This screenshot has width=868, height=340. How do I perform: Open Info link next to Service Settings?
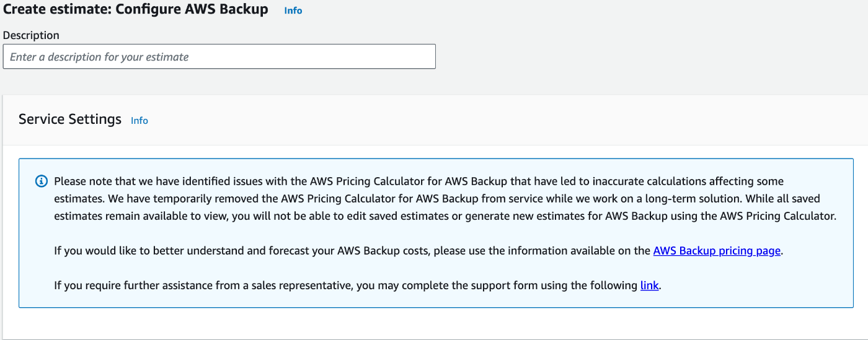click(139, 120)
